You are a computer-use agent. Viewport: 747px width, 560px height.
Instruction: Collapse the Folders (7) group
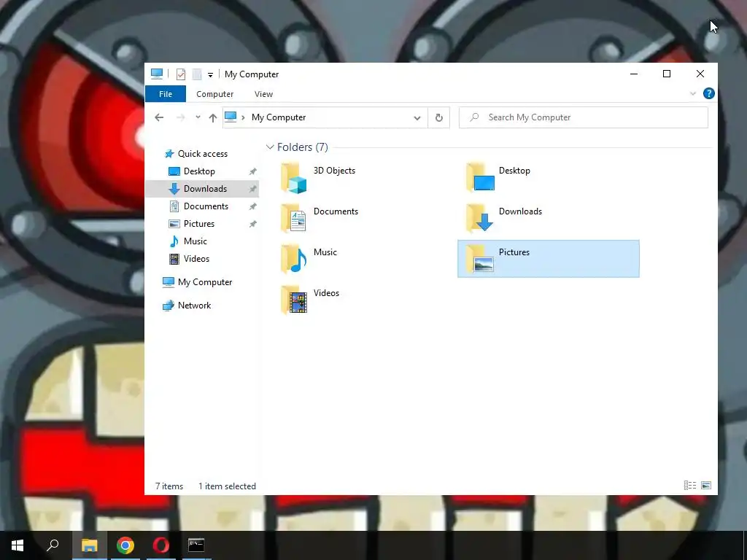pyautogui.click(x=270, y=147)
